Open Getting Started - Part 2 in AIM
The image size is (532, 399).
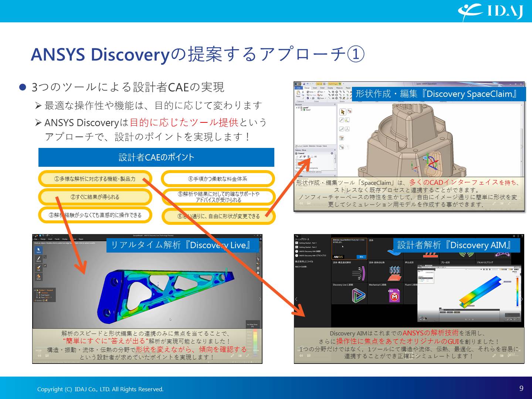306,247
